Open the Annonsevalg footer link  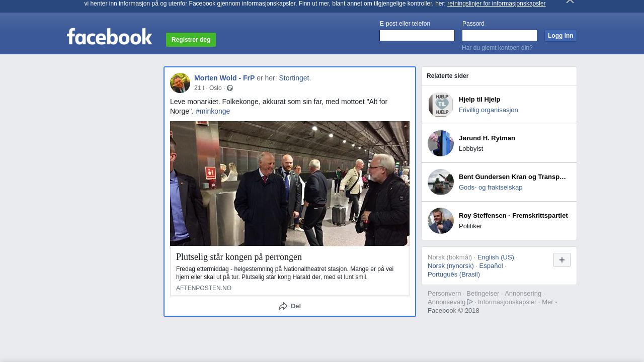pos(447,302)
